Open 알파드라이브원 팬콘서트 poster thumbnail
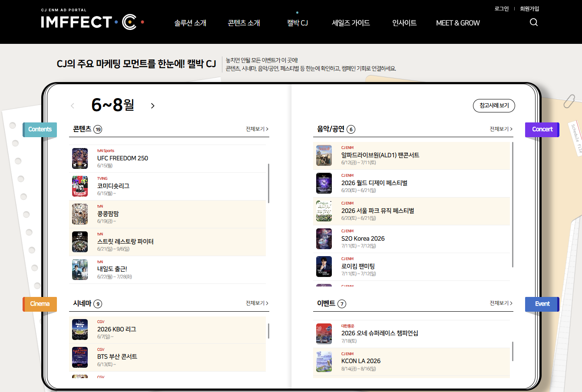 pyautogui.click(x=324, y=155)
